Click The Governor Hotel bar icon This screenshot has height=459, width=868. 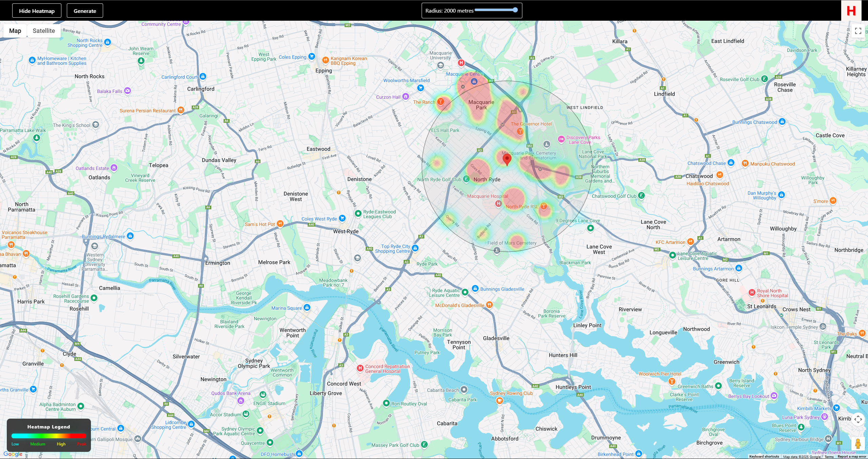pos(520,131)
